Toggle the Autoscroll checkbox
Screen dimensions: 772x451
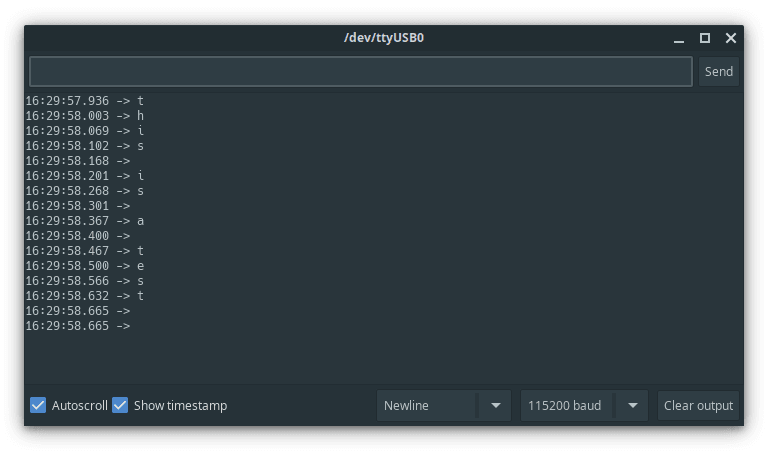[x=39, y=405]
